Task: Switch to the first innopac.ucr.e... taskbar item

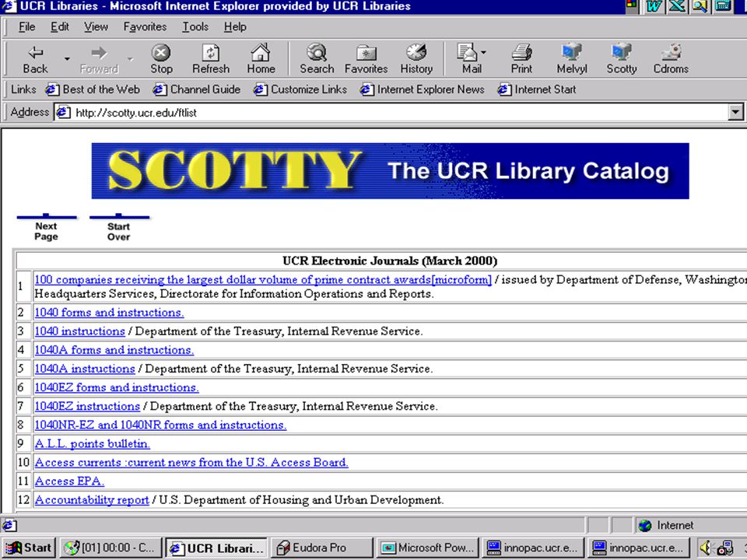Action: (x=532, y=548)
